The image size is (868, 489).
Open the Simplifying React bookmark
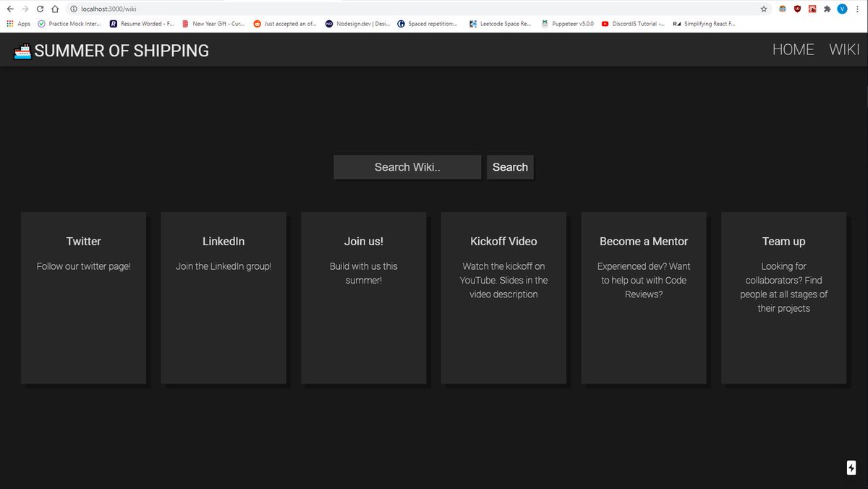coord(704,23)
